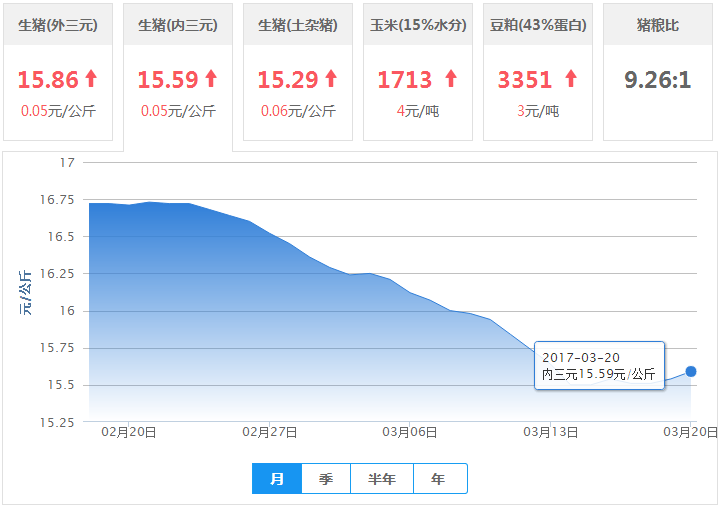Open the 生猪(外三元) price tab
The height and width of the screenshot is (507, 721).
point(58,25)
